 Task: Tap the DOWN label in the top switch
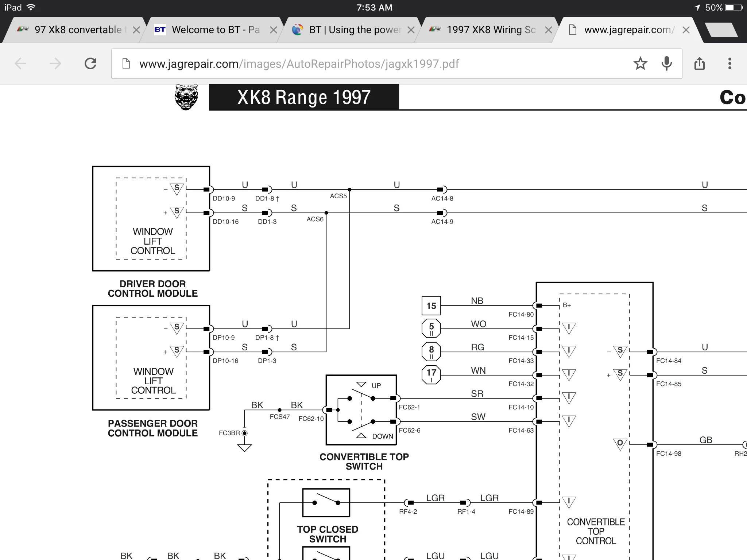[383, 436]
